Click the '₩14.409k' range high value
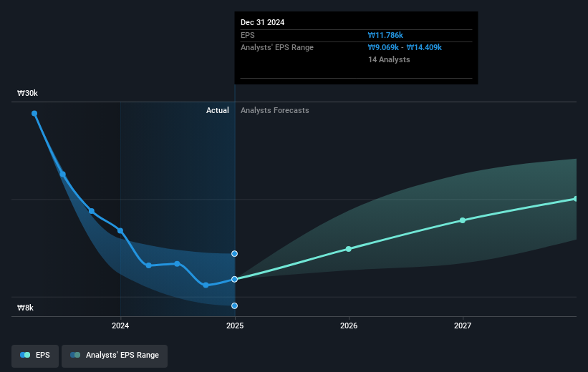Image resolution: width=588 pixels, height=372 pixels. click(x=424, y=47)
